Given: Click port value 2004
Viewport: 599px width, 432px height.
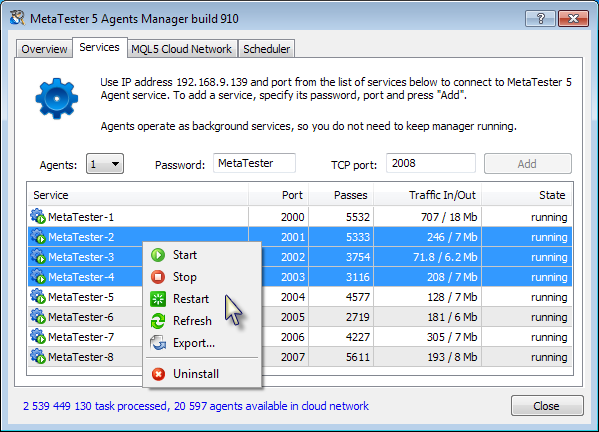Looking at the screenshot, I should [293, 297].
